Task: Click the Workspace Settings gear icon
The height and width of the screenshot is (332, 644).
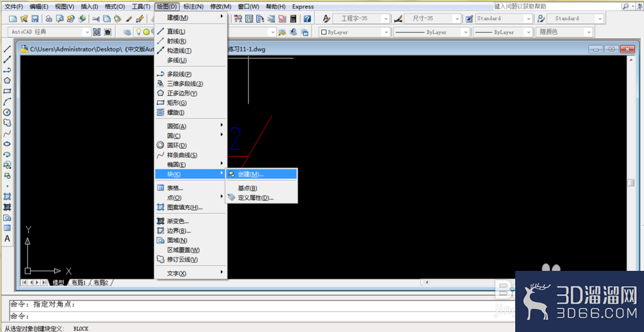Action: click(97, 32)
